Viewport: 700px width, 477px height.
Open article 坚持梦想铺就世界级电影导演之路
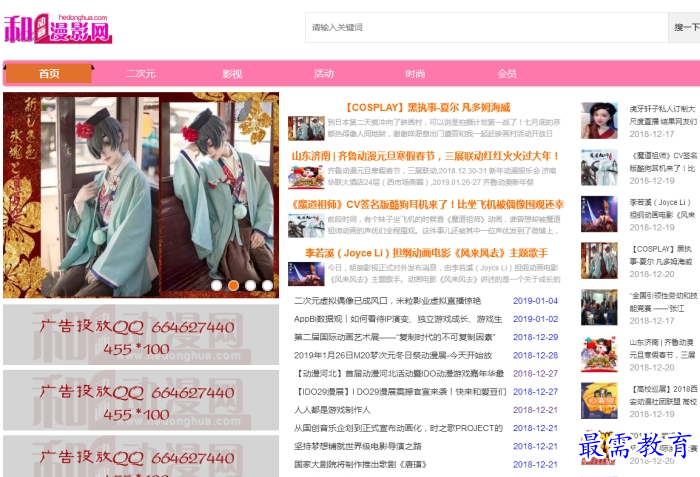pos(358,446)
